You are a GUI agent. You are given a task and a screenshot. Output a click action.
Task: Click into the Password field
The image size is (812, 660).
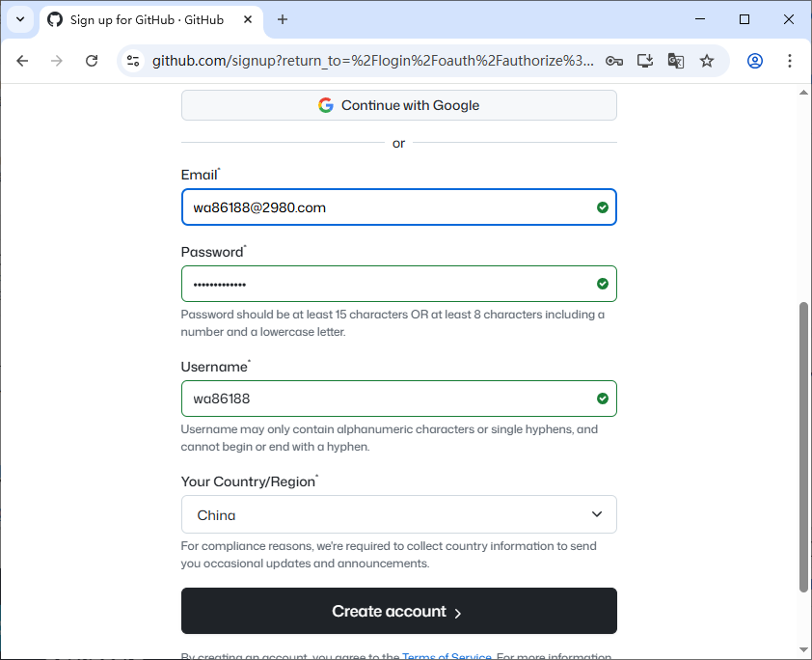(x=386, y=284)
